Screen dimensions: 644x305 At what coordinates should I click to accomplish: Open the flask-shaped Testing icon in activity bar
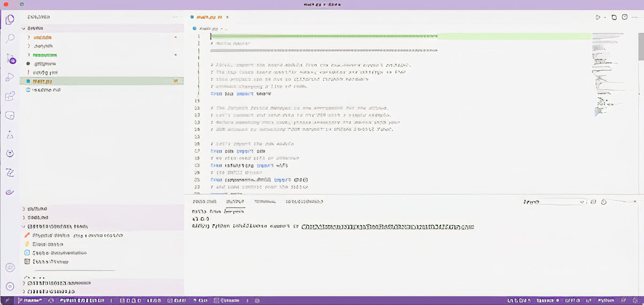[x=10, y=135]
